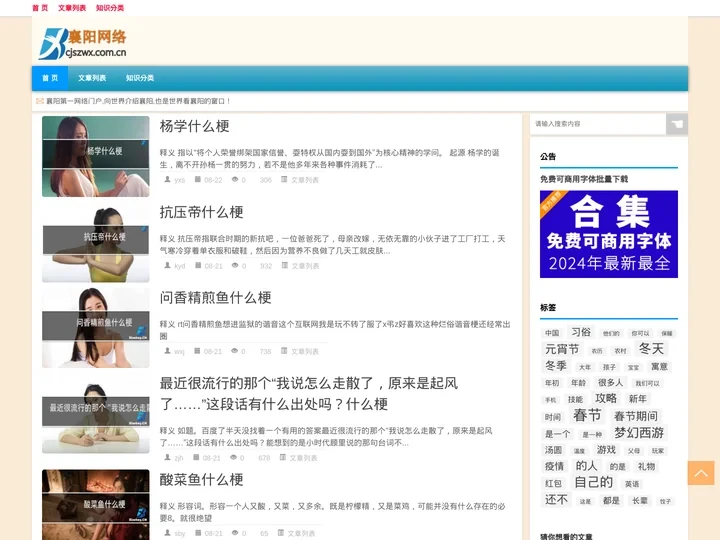Open the article 抗压帝什么梗
This screenshot has height=540, width=720.
[x=201, y=212]
